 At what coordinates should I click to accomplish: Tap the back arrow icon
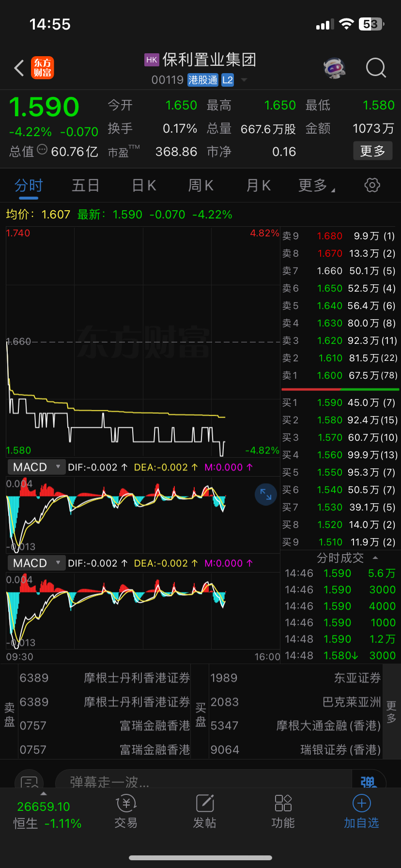[19, 68]
